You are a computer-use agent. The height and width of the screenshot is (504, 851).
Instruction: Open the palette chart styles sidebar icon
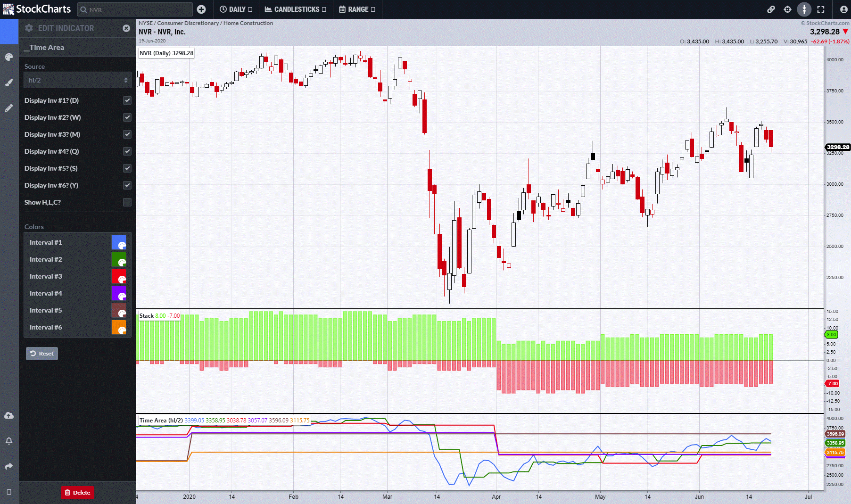(x=9, y=57)
